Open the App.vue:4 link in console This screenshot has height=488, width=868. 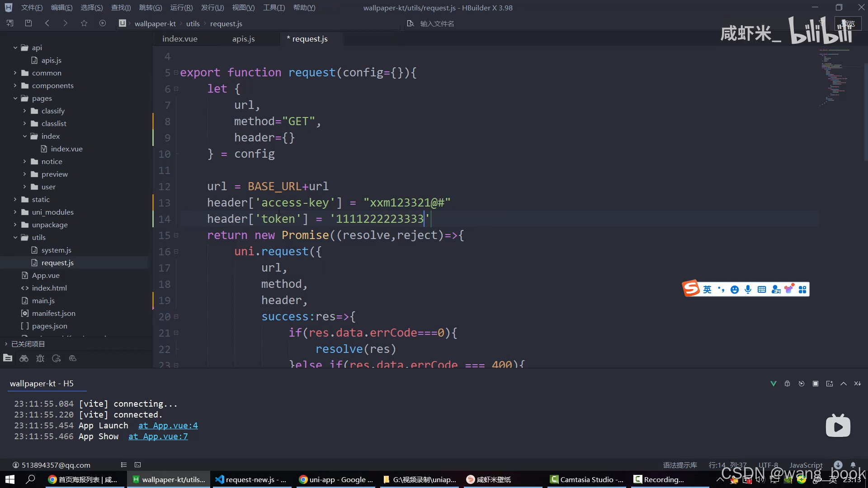(x=168, y=426)
